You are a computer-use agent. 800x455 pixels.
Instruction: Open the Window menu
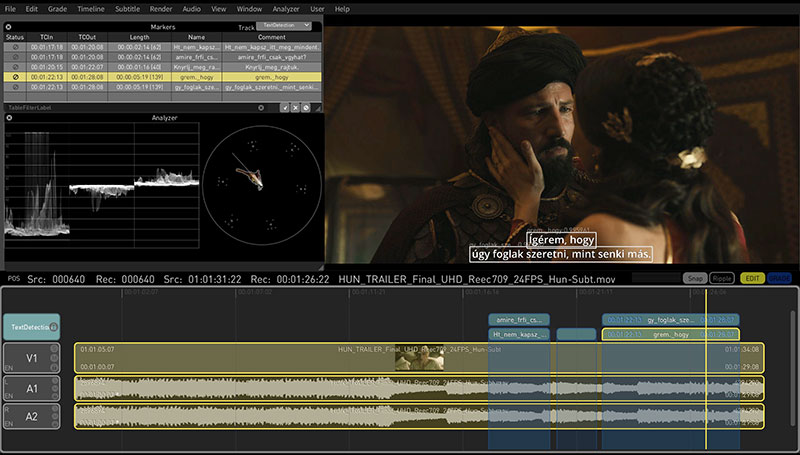(249, 9)
